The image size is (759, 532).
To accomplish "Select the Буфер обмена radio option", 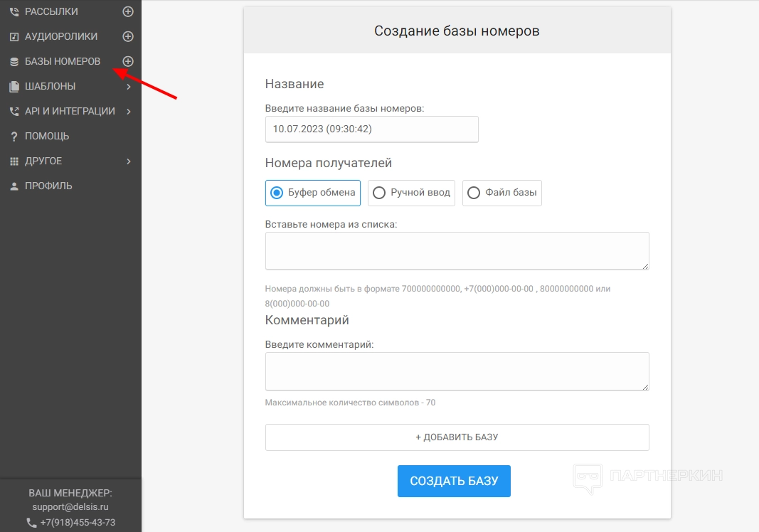I will [x=277, y=193].
